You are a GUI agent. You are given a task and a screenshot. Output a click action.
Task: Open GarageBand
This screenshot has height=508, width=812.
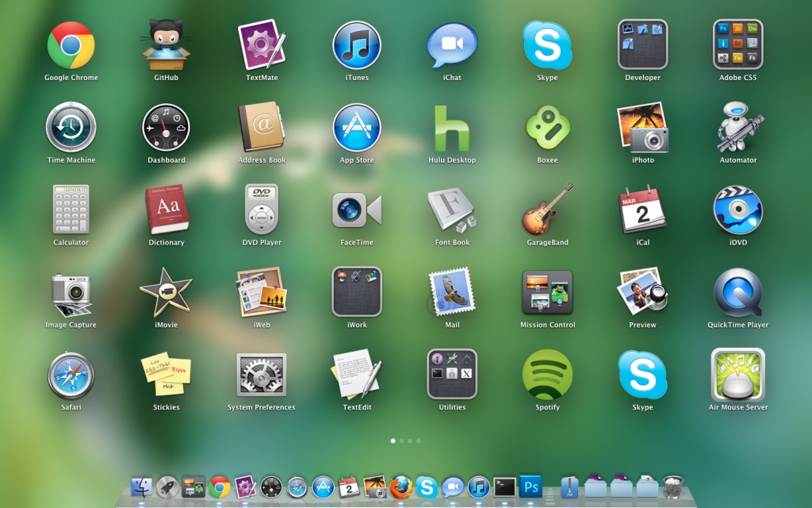click(547, 210)
